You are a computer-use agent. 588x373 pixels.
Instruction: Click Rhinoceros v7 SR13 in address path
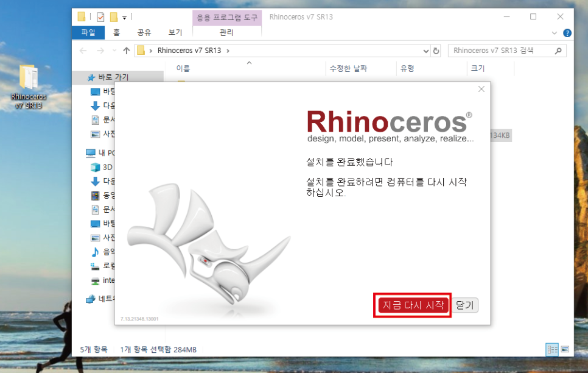[x=189, y=51]
